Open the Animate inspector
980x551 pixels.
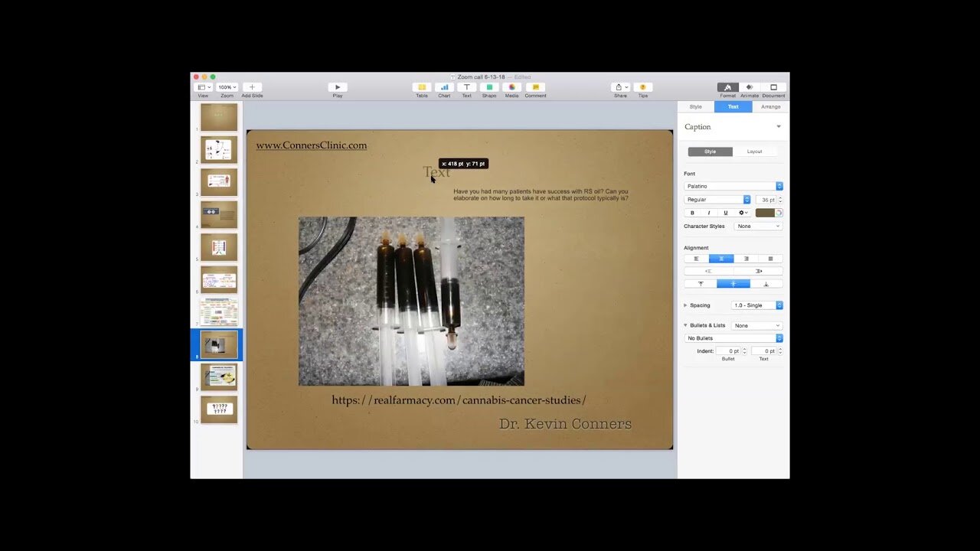pyautogui.click(x=750, y=87)
